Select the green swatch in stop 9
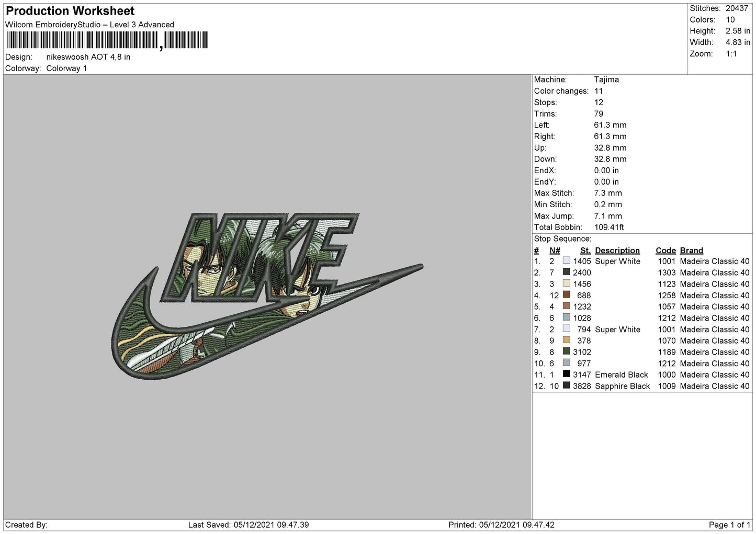Screen dimensions: 756x534 pos(566,351)
